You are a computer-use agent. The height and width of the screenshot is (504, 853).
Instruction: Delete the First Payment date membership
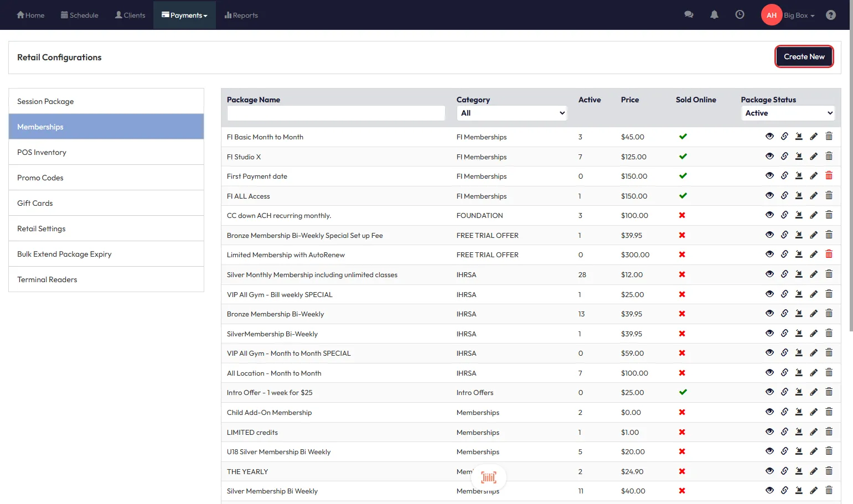tap(829, 176)
